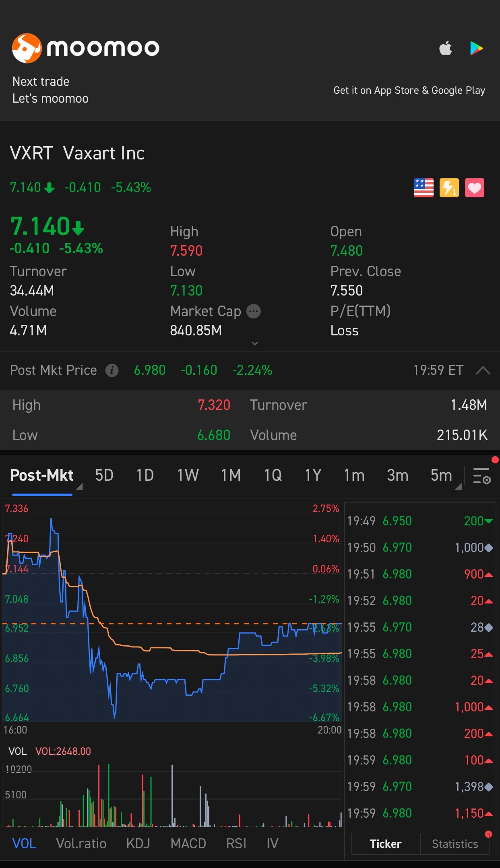Select the Post-Mkt chart tab
Screen dimensions: 500x868
(x=42, y=475)
